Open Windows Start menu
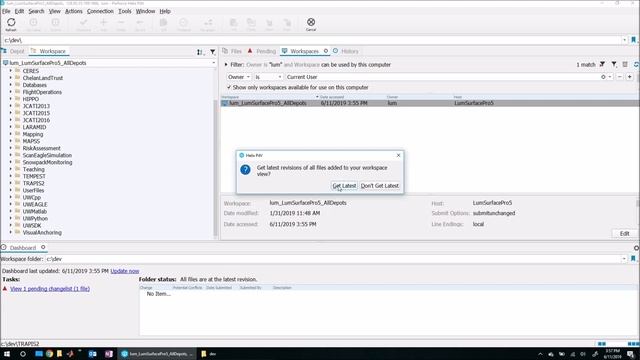This screenshot has width=640, height=360. (x=7, y=354)
